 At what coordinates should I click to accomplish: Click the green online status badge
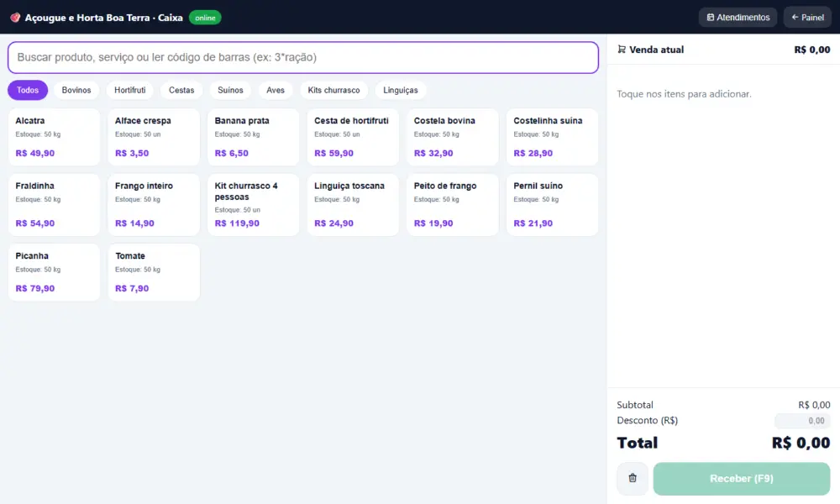pyautogui.click(x=205, y=18)
